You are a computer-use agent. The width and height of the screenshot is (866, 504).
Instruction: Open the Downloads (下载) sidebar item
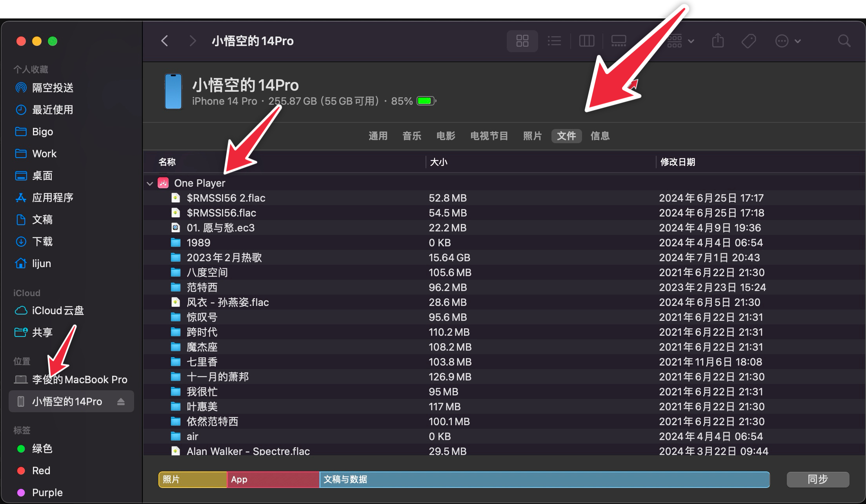(x=43, y=242)
